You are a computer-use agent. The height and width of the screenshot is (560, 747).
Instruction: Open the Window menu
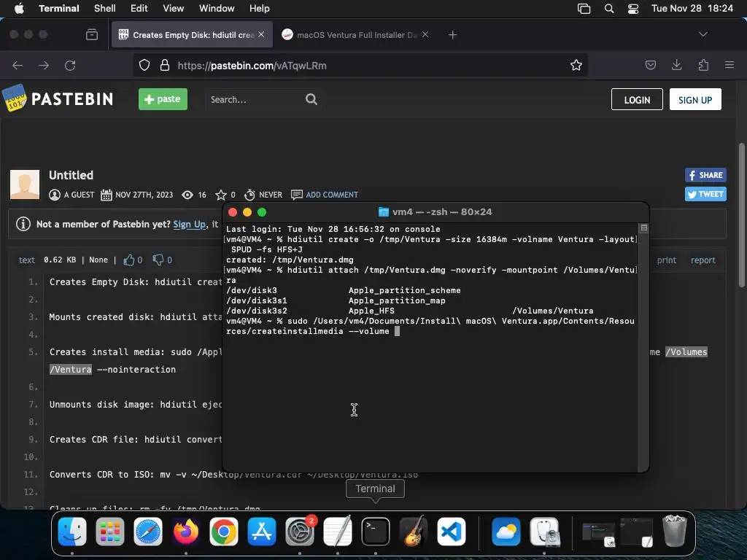click(217, 9)
